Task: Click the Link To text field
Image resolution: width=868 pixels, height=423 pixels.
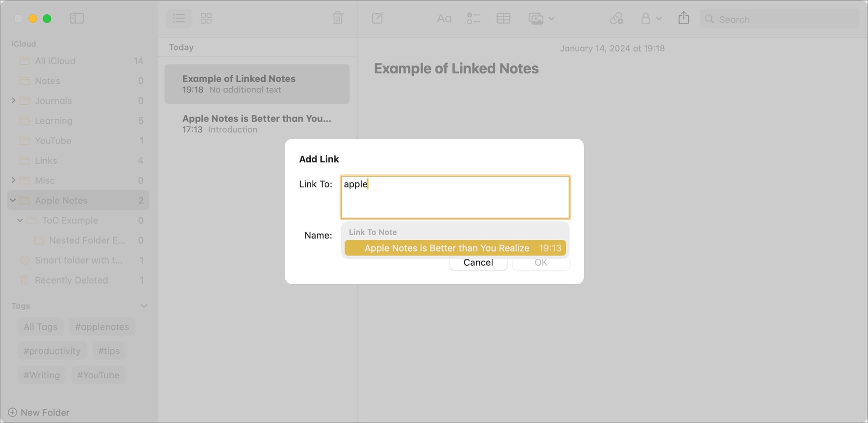Action: (x=455, y=197)
